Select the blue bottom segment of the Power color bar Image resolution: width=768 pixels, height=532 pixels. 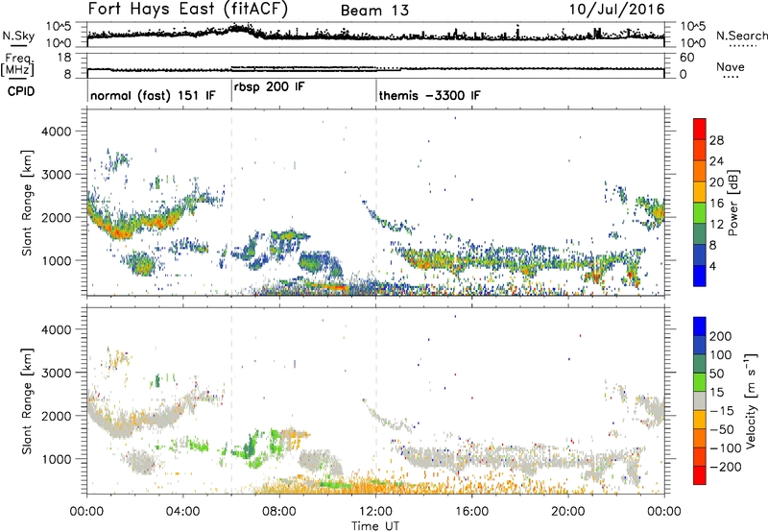tap(700, 276)
